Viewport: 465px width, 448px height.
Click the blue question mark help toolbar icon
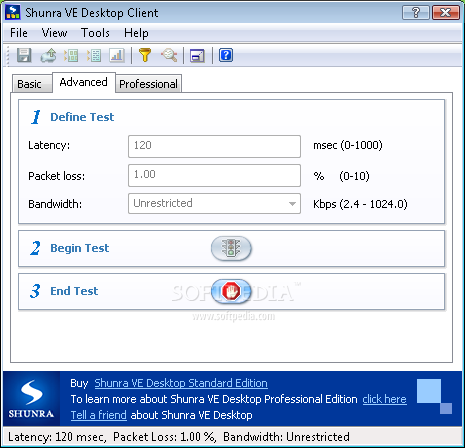pyautogui.click(x=226, y=55)
